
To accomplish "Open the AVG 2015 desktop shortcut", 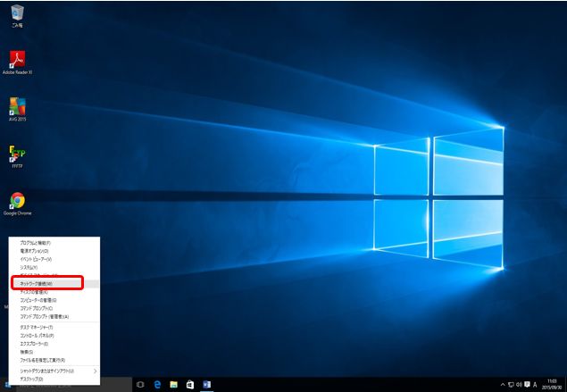I will (17, 107).
